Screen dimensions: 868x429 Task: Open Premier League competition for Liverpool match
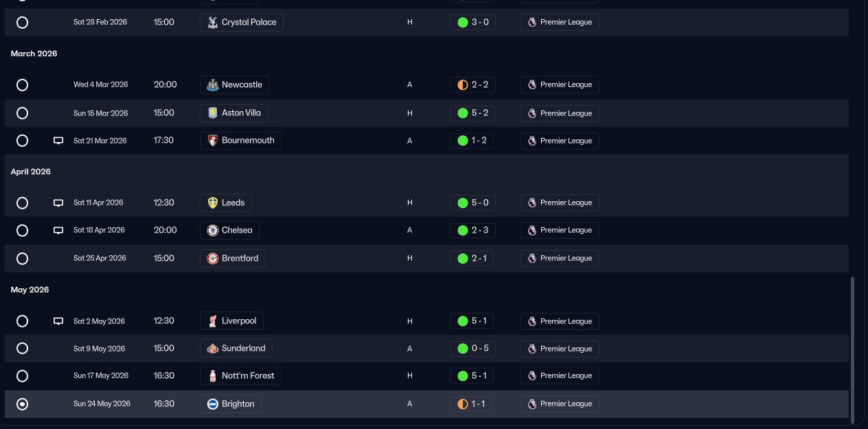[x=559, y=321]
